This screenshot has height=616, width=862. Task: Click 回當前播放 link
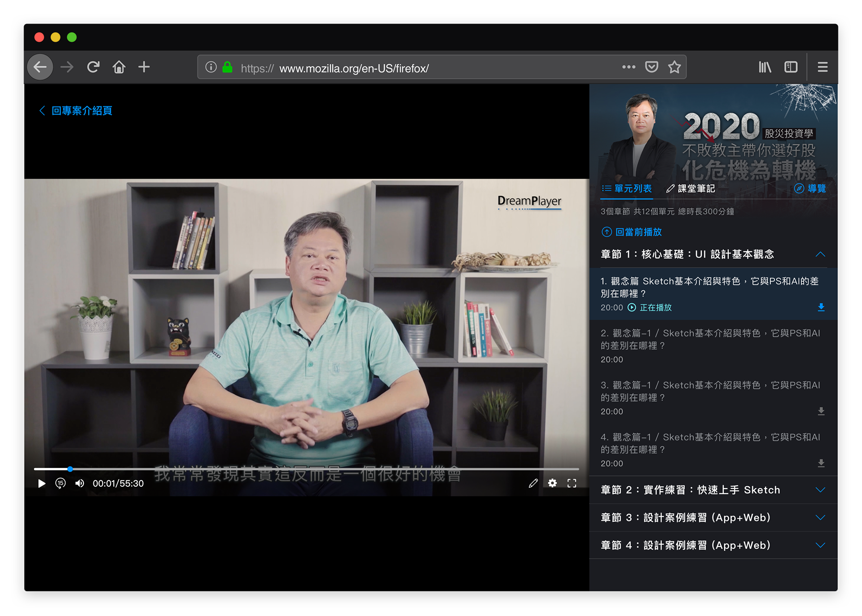(632, 232)
